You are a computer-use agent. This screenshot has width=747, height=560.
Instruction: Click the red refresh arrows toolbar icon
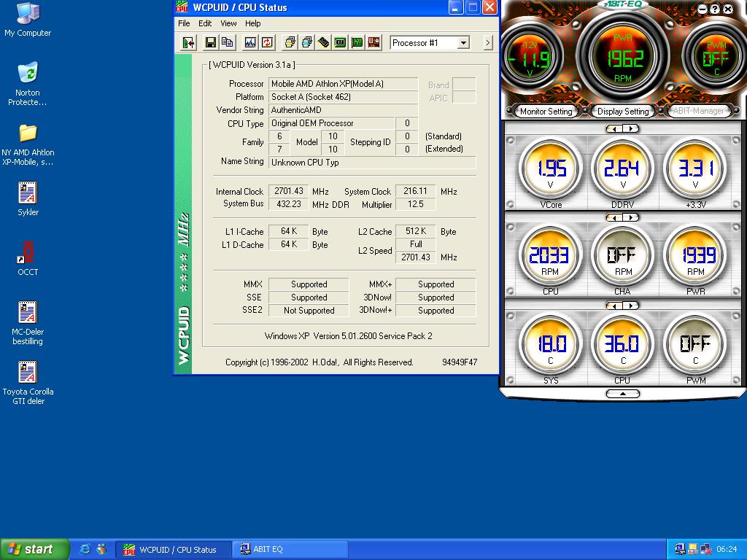click(x=267, y=43)
